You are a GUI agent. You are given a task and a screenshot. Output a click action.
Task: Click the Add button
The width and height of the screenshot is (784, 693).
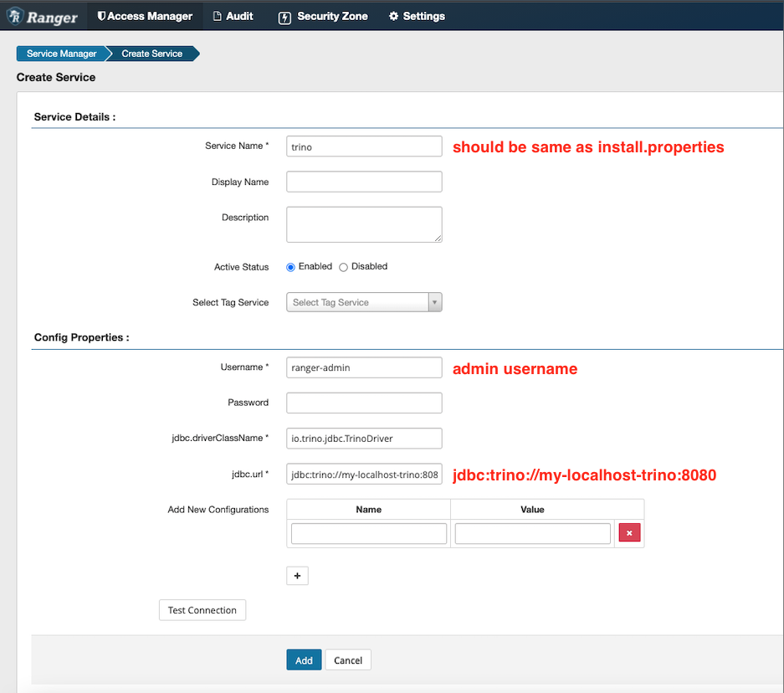click(304, 660)
